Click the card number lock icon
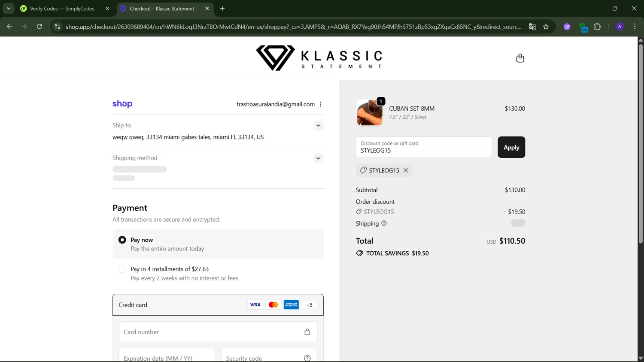The image size is (644, 362). point(307,332)
